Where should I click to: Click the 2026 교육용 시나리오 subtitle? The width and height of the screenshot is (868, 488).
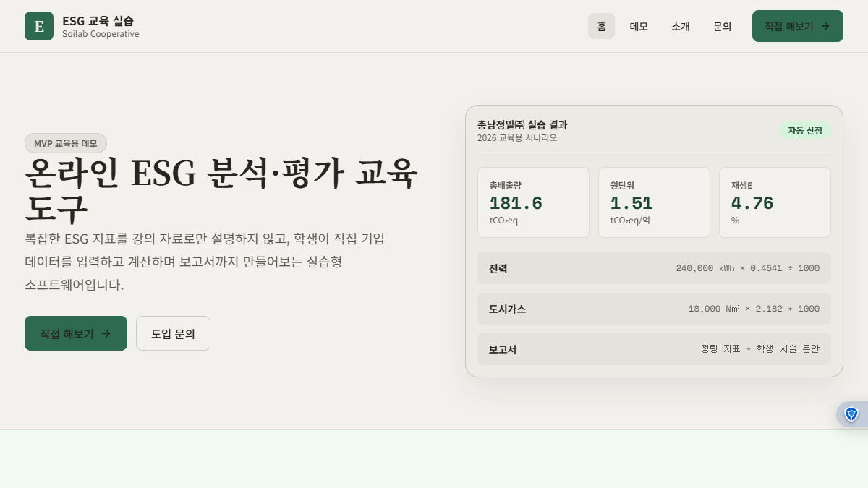pyautogui.click(x=517, y=137)
